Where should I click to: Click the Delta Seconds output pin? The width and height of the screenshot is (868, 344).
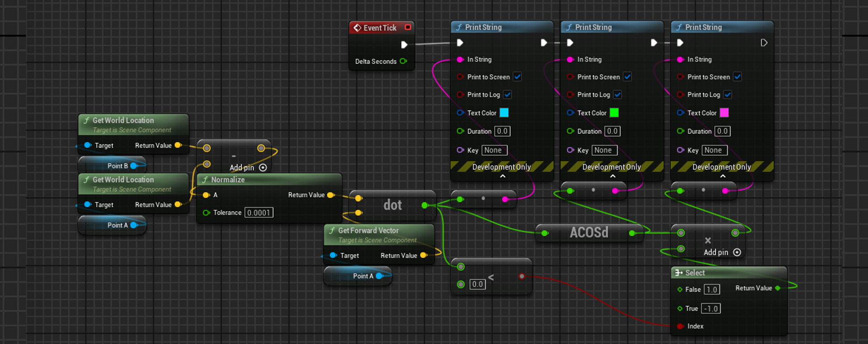403,61
